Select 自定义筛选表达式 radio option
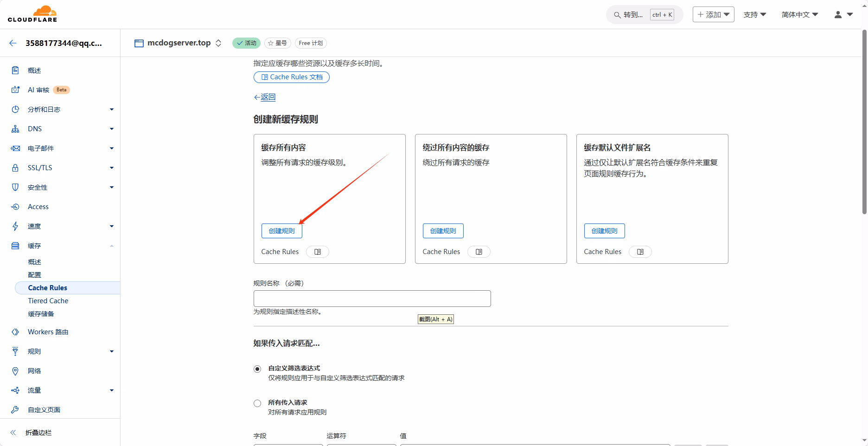The height and width of the screenshot is (446, 868). [257, 369]
